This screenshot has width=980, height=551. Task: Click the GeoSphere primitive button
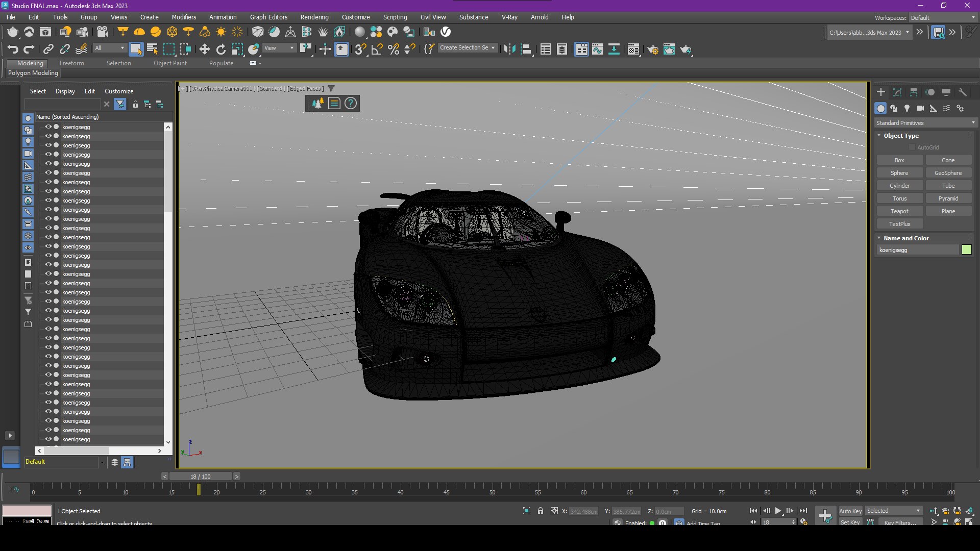coord(948,173)
